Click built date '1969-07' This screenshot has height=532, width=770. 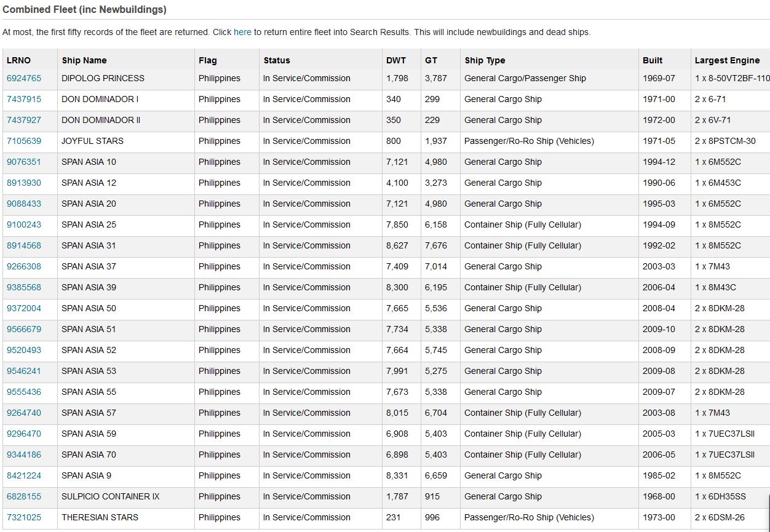tap(659, 78)
